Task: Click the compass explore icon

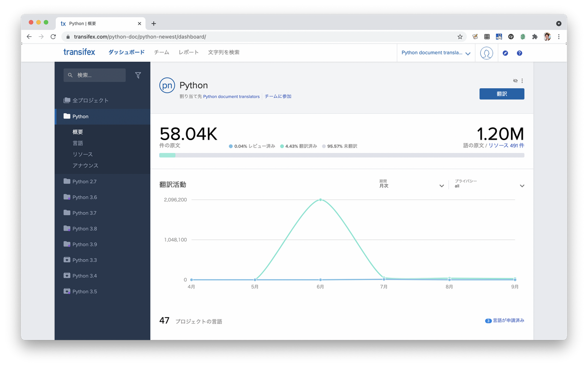Action: (x=505, y=53)
